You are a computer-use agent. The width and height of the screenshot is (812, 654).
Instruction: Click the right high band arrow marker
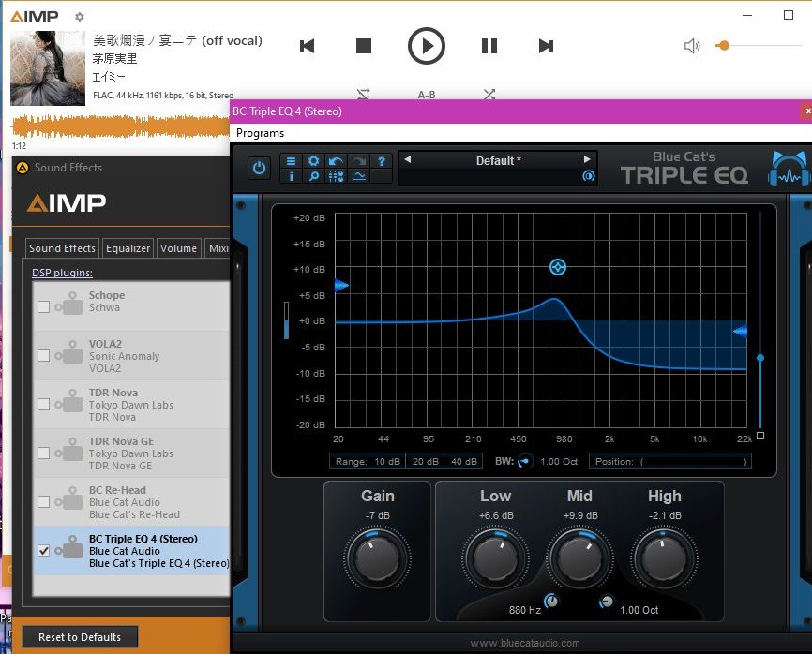pyautogui.click(x=741, y=331)
